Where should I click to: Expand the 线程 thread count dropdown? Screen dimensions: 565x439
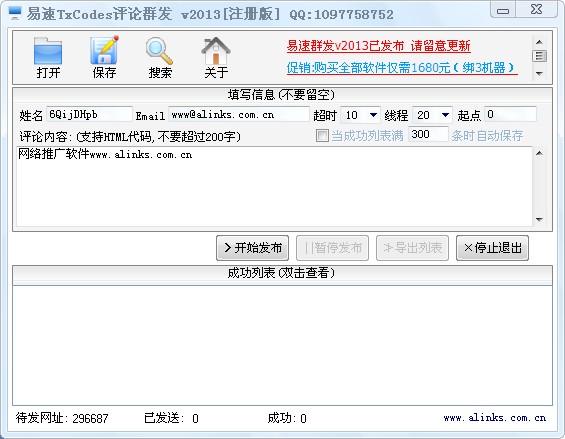point(445,115)
